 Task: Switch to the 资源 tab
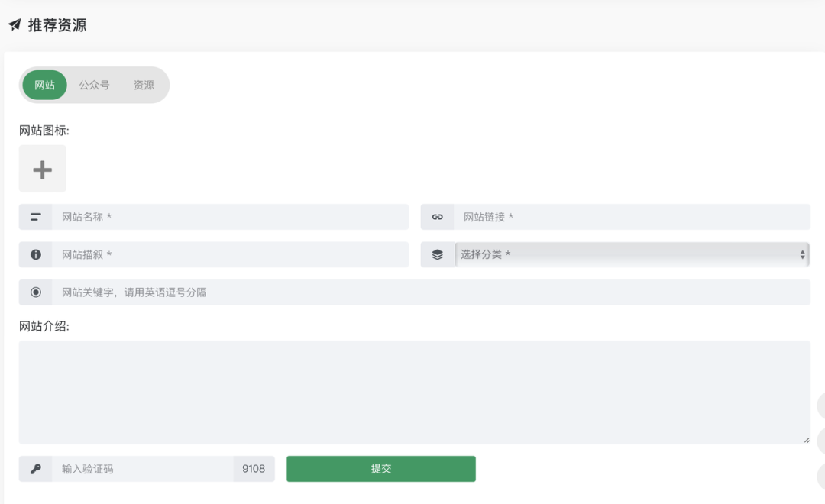tap(144, 85)
